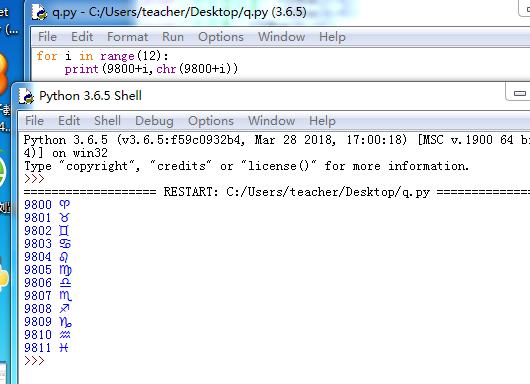Click the Python icon in q.py title bar
Viewport: 530px width, 384px height.
[x=39, y=12]
